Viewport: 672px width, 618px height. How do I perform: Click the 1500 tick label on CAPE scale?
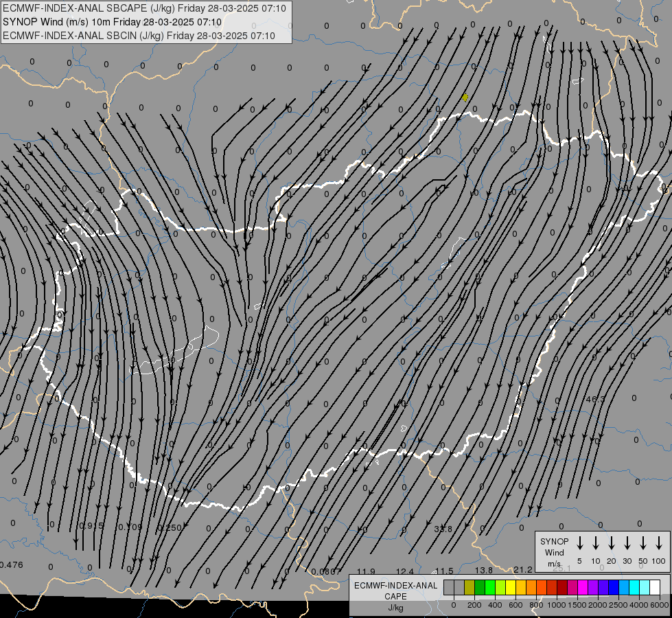tap(577, 605)
